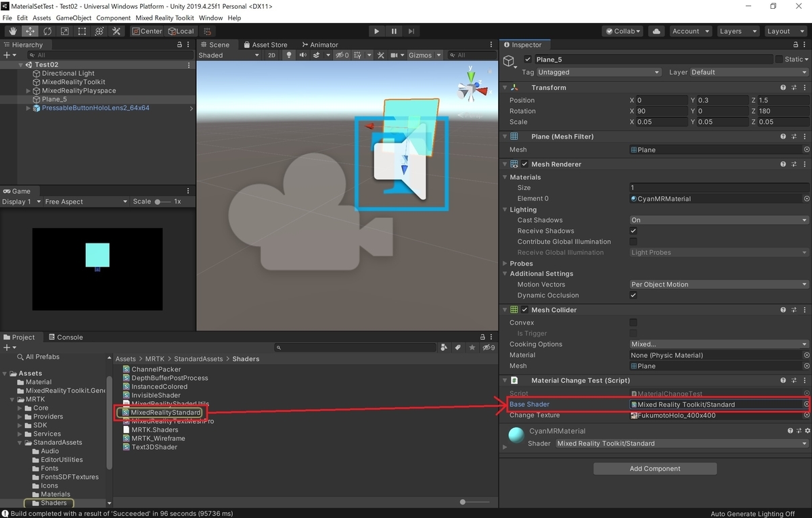The height and width of the screenshot is (518, 812).
Task: Switch to the Console tab
Action: pyautogui.click(x=65, y=337)
